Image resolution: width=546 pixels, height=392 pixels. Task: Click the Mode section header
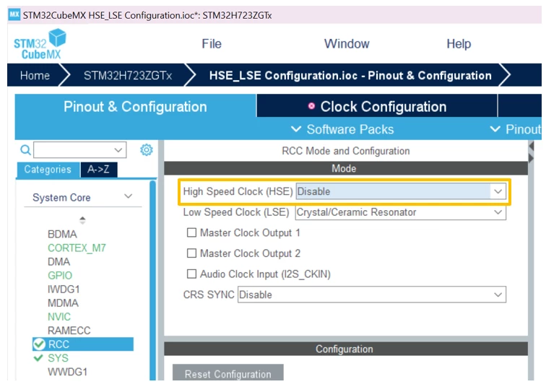pos(346,168)
